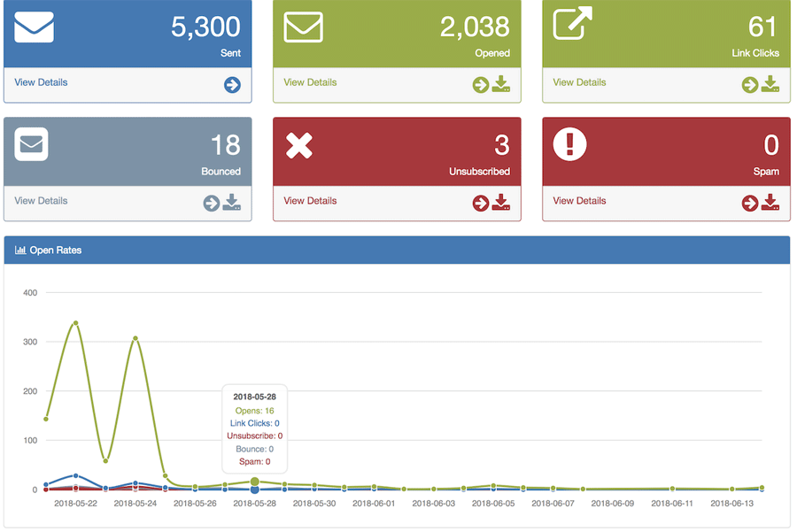Download the Bounced report
Image resolution: width=797 pixels, height=532 pixels.
(232, 203)
